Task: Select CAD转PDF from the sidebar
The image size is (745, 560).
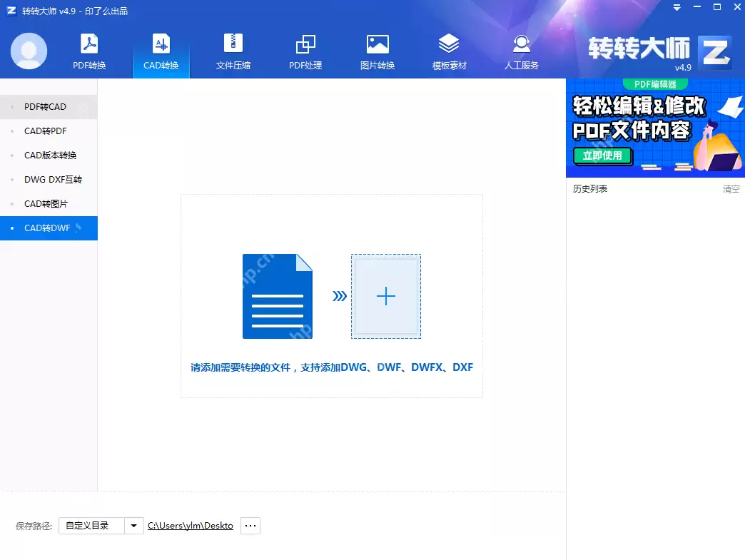Action: [46, 131]
